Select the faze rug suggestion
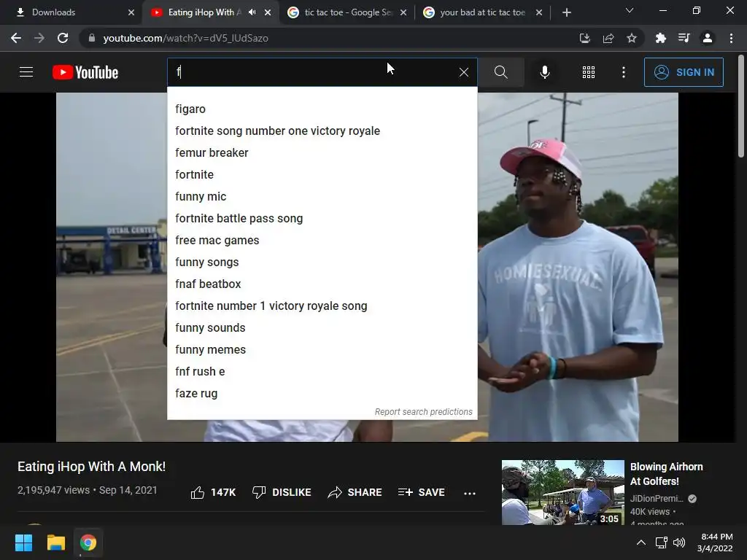The image size is (747, 560). 322,394
